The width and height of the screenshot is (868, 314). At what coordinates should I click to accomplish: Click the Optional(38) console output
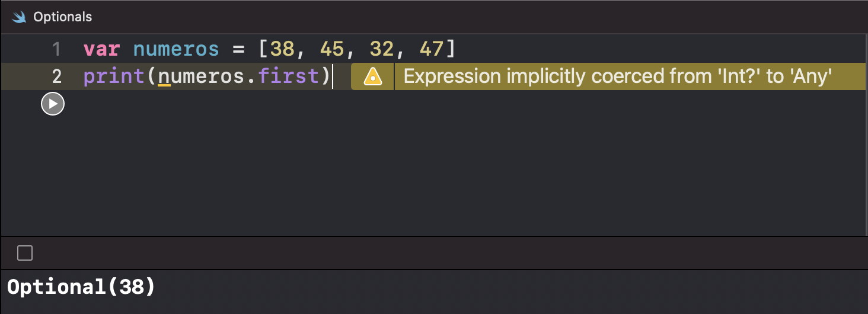coord(81,287)
